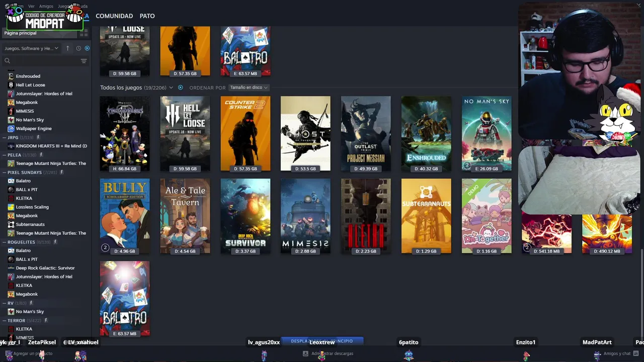Viewport: 644px width, 362px height.
Task: Select the Wallpaper Engine icon in sidebar
Action: point(11,129)
